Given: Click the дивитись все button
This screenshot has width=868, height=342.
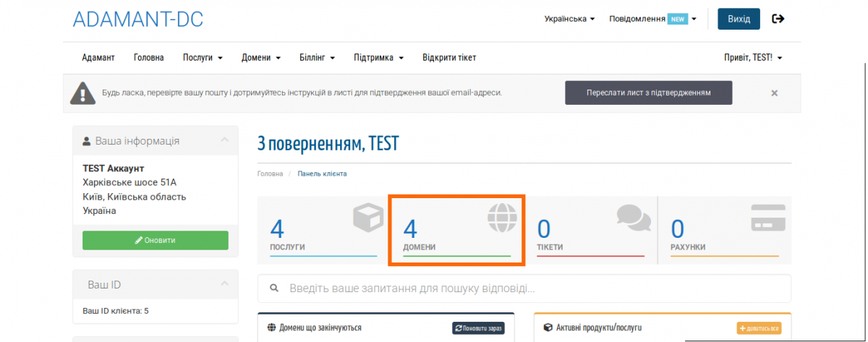Looking at the screenshot, I should click(759, 328).
